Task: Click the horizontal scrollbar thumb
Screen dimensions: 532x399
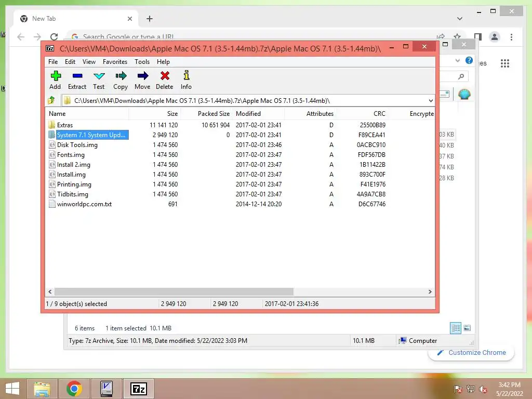Action: (x=174, y=292)
